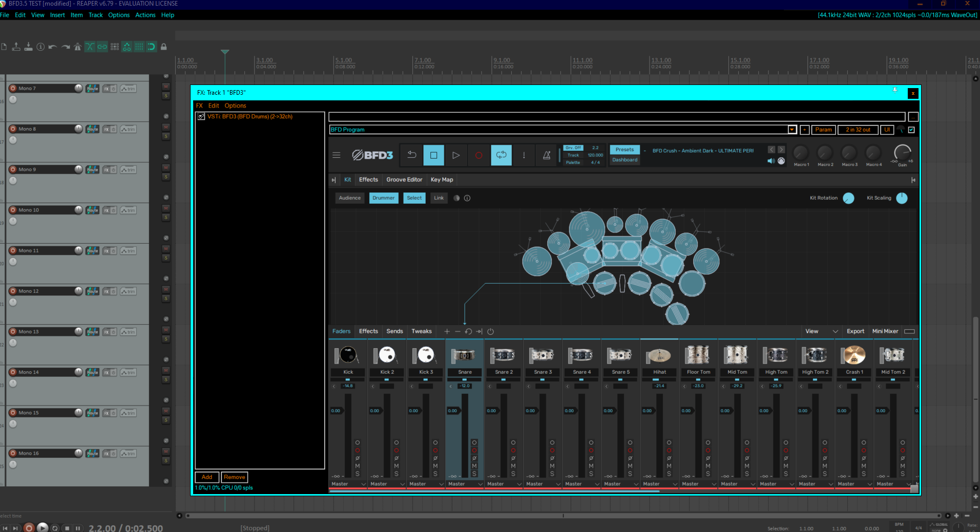
Task: Click REAPER's undo toolbar arrow
Action: point(53,47)
